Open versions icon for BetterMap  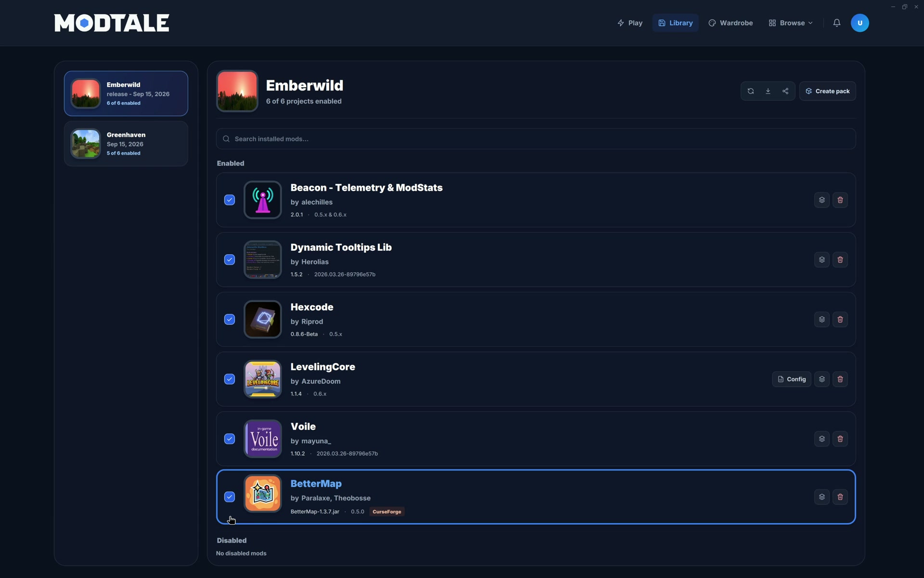click(x=822, y=497)
